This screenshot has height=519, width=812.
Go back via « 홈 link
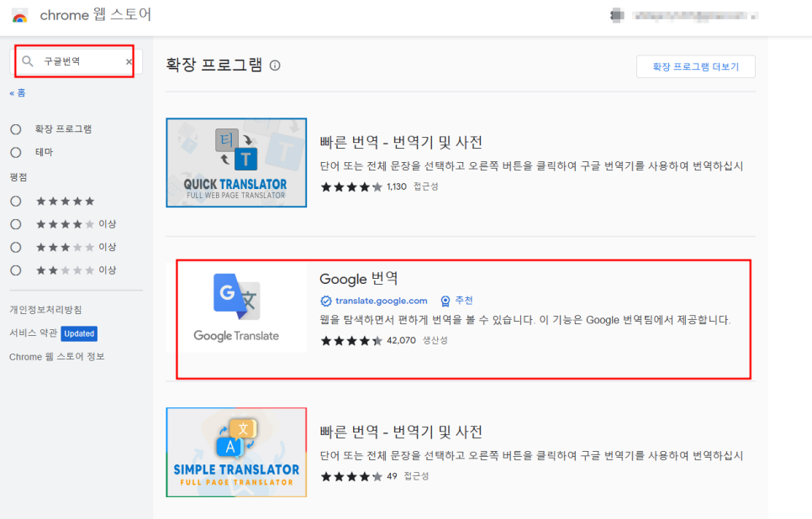[18, 92]
